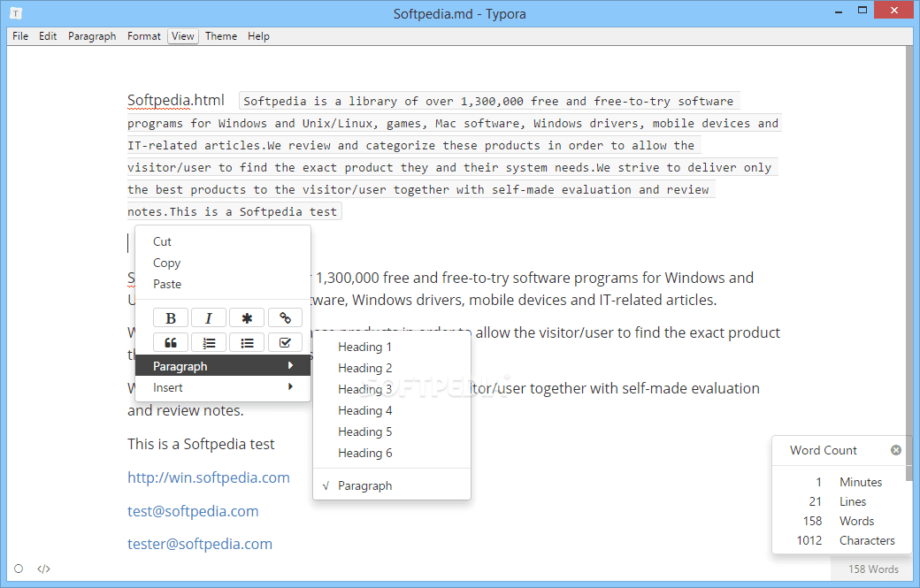Screen dimensions: 920x588
Task: Click the 158 Words row in Word Count
Action: 842,521
